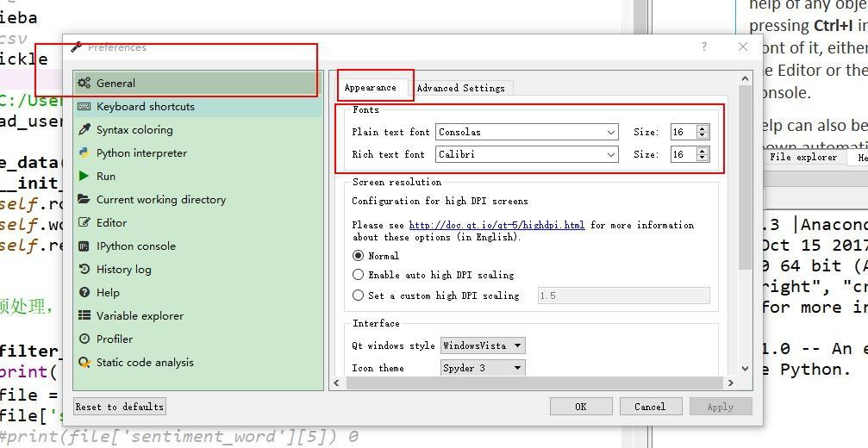Click the Profiler stopwatch icon
The height and width of the screenshot is (448, 868).
click(84, 339)
